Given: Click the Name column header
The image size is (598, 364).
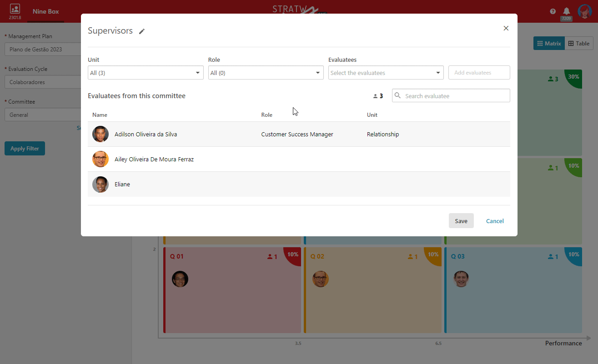Looking at the screenshot, I should click(100, 115).
